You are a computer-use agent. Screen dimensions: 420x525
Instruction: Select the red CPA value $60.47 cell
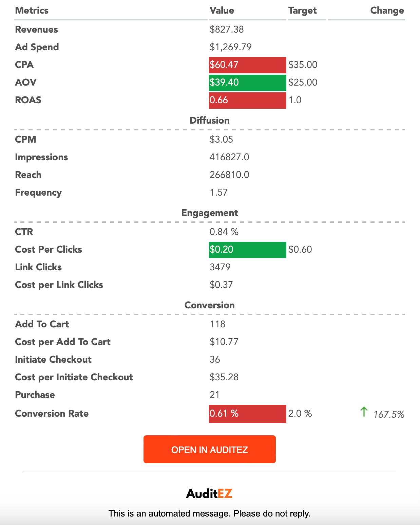click(248, 65)
